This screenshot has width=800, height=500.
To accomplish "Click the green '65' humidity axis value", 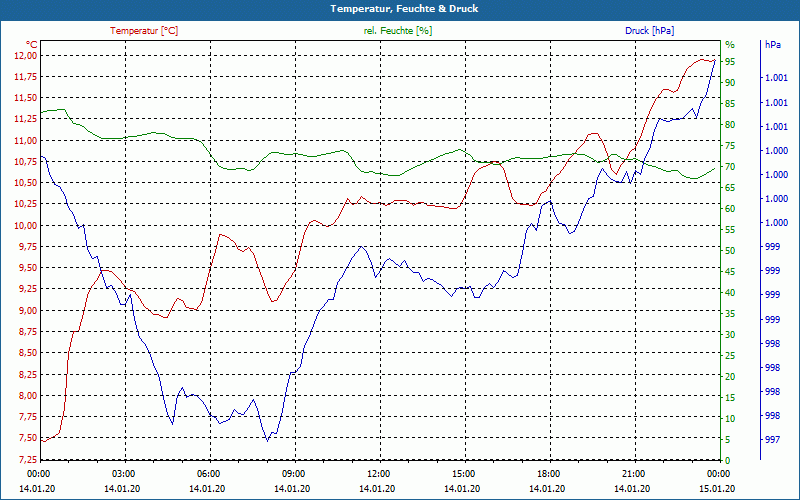I will click(730, 187).
